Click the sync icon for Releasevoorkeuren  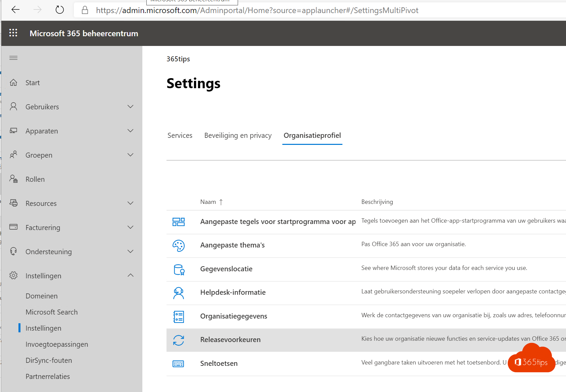click(x=179, y=340)
